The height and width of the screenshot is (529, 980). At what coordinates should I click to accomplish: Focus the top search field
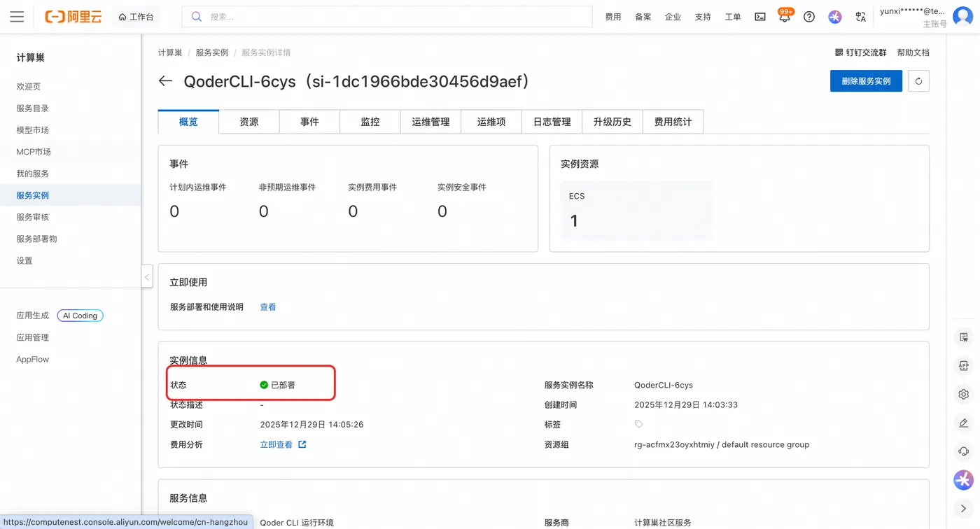tap(387, 17)
